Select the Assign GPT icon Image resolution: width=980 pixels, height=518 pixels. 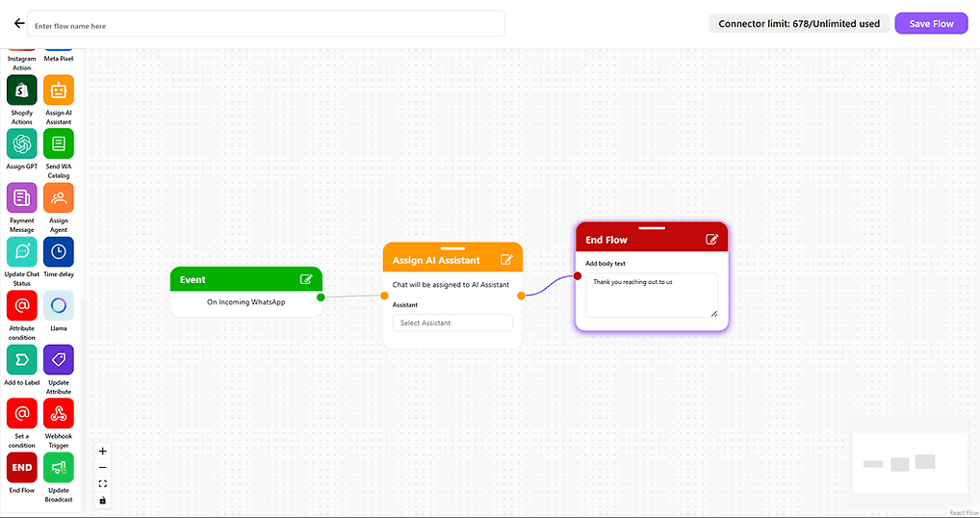pos(22,143)
